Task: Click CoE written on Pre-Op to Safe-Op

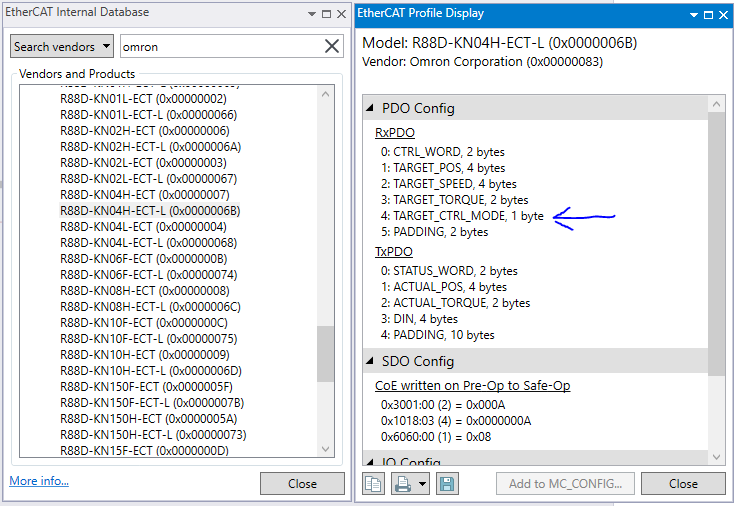Action: click(473, 386)
